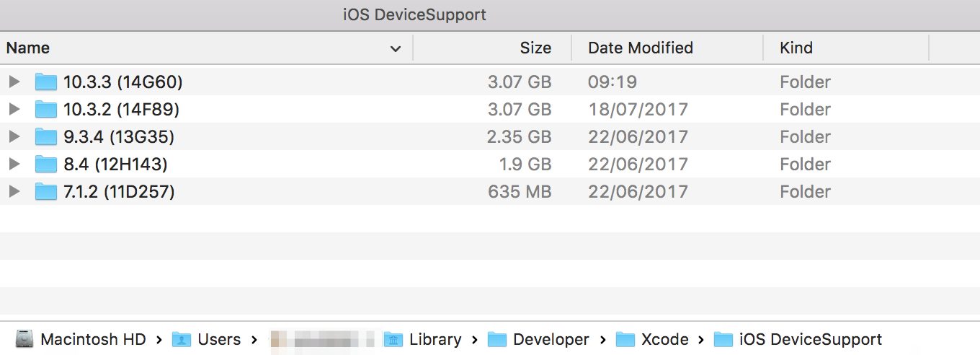The width and height of the screenshot is (980, 355).
Task: Click the Macintosh HD drive icon
Action: click(25, 339)
